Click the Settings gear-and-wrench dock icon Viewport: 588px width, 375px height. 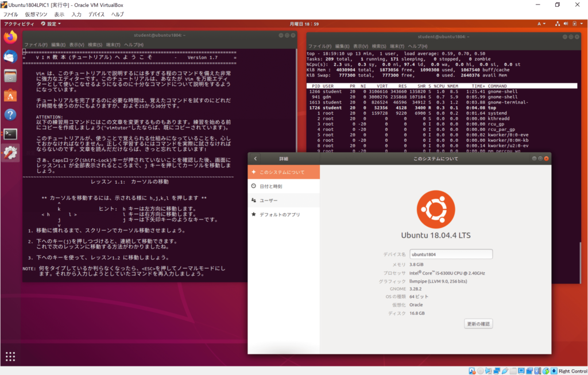pos(10,153)
